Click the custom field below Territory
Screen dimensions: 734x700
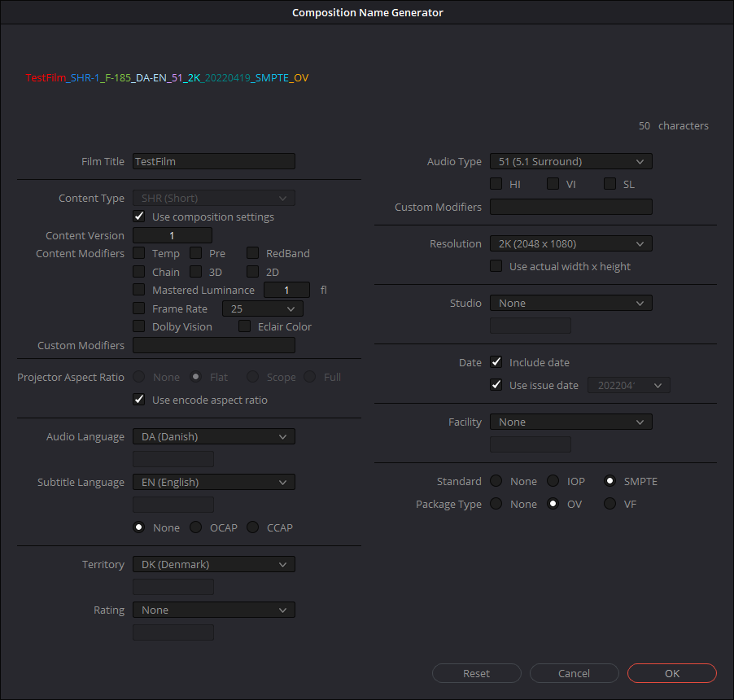pyautogui.click(x=173, y=587)
